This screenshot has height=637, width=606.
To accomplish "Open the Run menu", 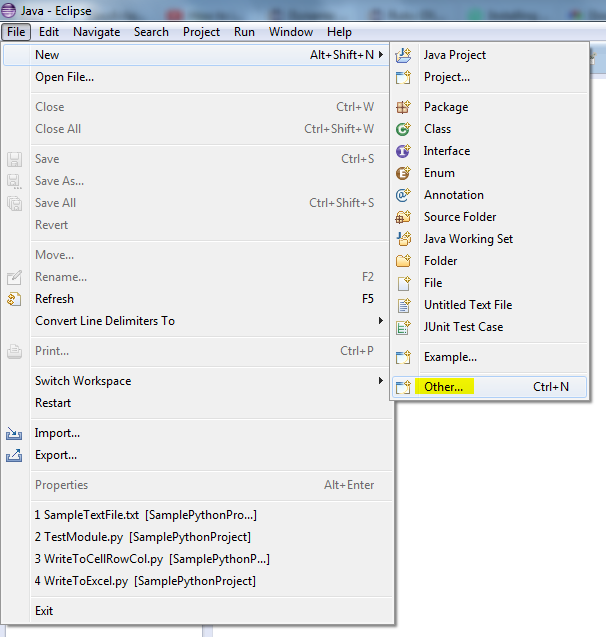I will click(244, 32).
